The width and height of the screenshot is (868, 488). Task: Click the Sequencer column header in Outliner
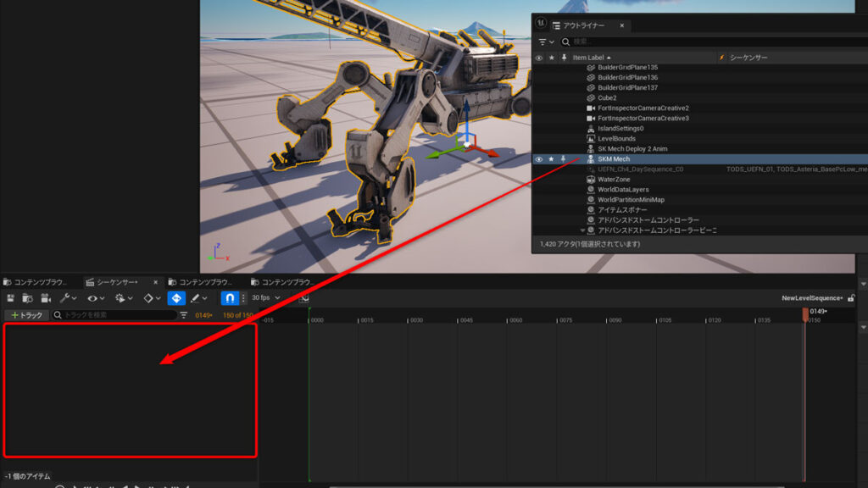pyautogui.click(x=748, y=58)
